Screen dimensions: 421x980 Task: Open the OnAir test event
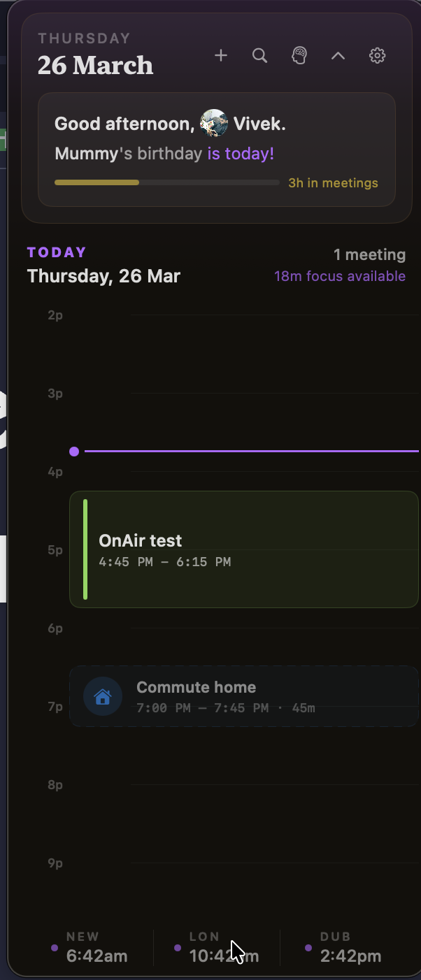pos(243,549)
